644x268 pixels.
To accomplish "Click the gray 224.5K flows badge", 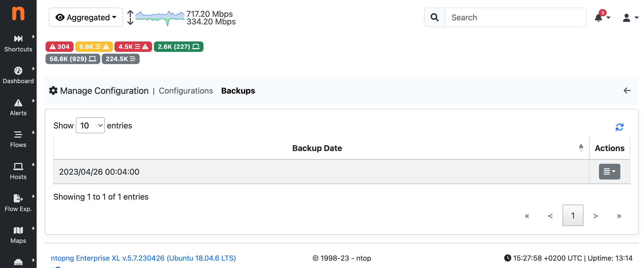I will (121, 59).
